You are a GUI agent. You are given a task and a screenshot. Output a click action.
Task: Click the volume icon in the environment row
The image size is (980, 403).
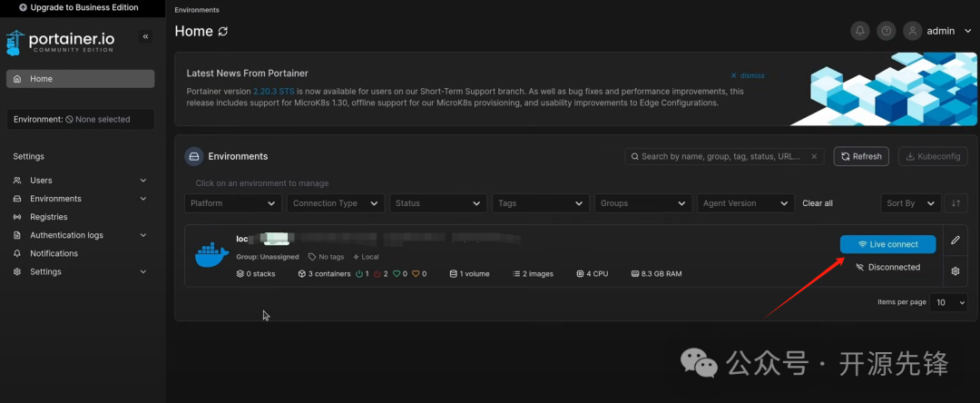pyautogui.click(x=453, y=274)
